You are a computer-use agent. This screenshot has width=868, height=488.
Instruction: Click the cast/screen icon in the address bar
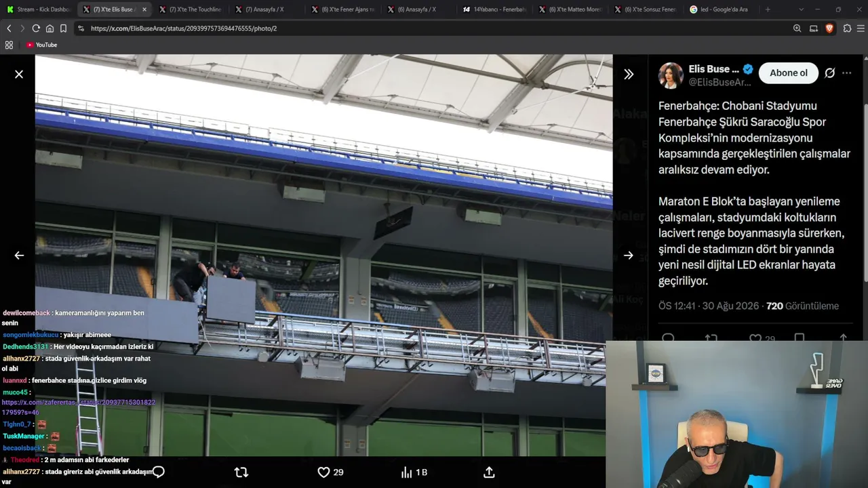click(814, 28)
